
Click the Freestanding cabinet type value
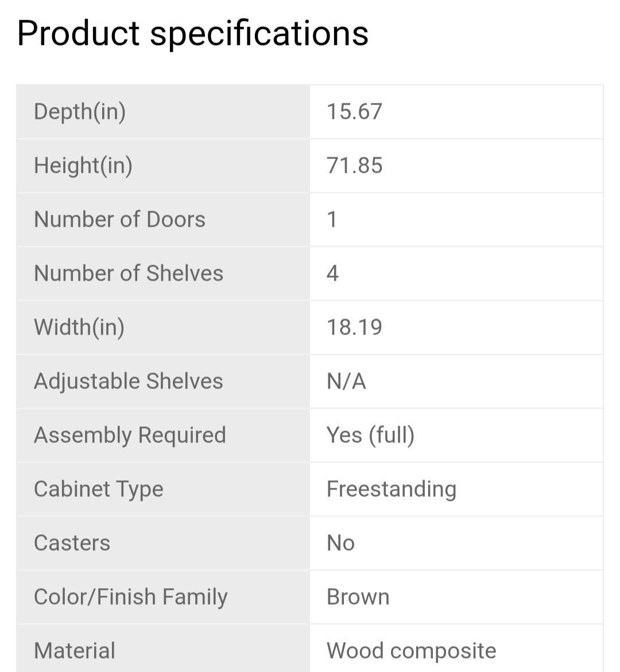[x=392, y=489]
